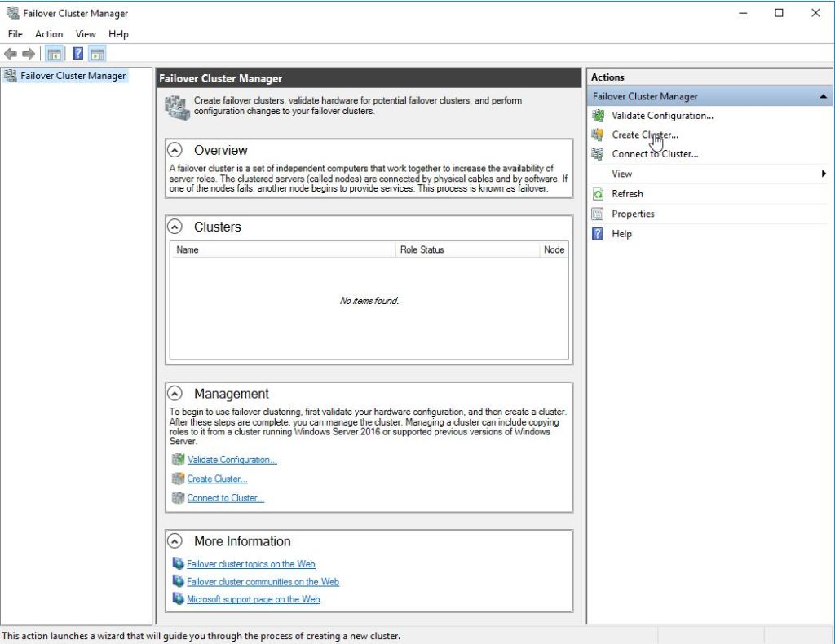This screenshot has height=644, width=835.
Task: Collapse the Overview section
Action: coord(175,150)
